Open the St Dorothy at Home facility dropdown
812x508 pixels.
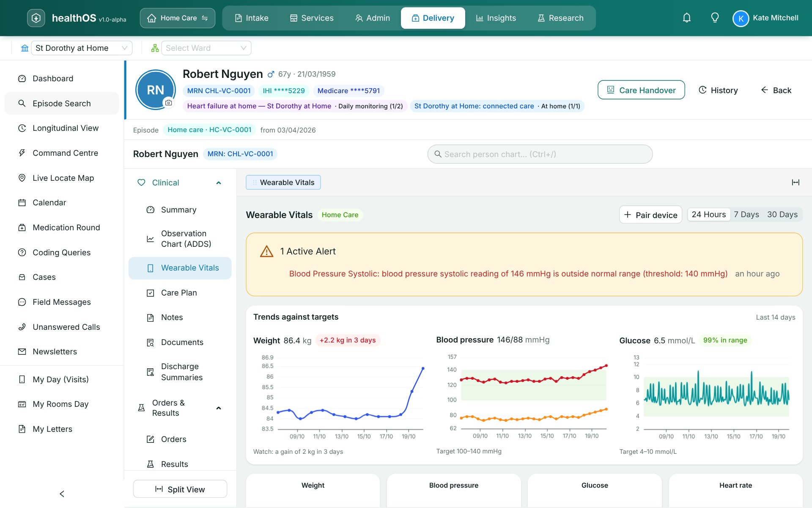pos(82,48)
